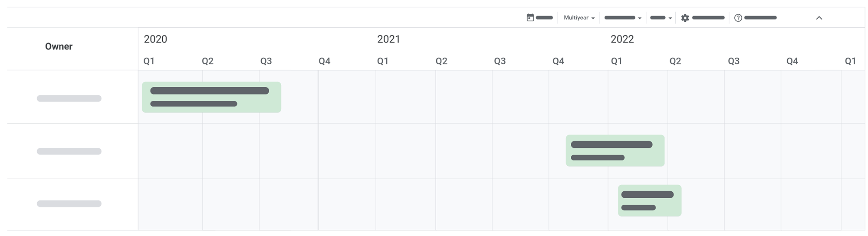Click the 2020 year label
Image resolution: width=868 pixels, height=236 pixels.
155,39
